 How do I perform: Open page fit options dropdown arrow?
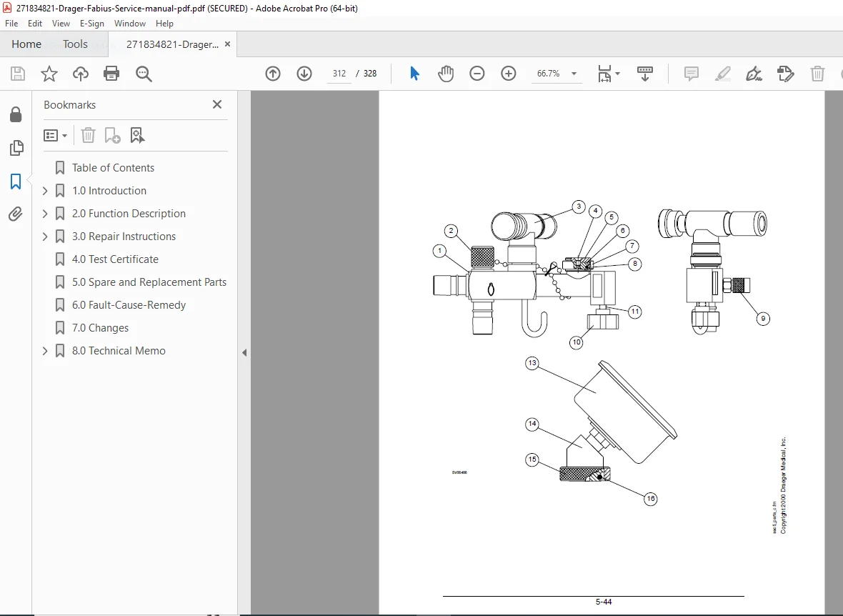coord(617,74)
